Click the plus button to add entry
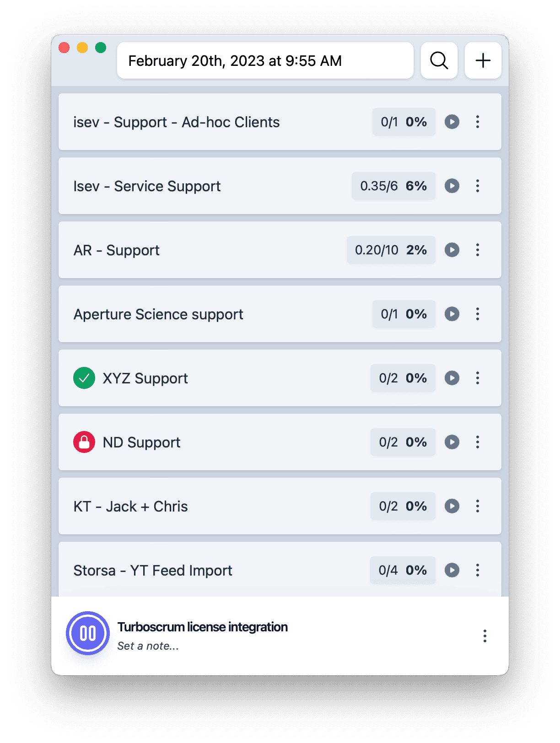Screen dimensions: 560x743 tap(483, 60)
